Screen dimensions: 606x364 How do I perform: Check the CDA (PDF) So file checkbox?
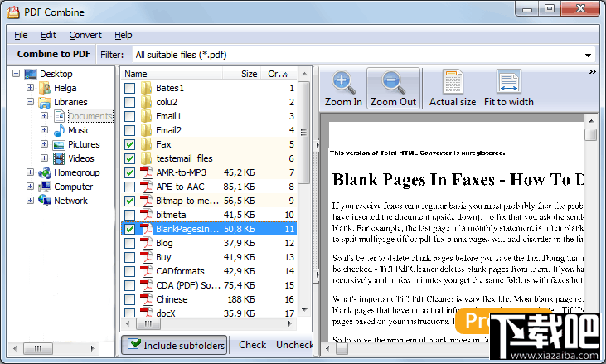[x=130, y=285]
